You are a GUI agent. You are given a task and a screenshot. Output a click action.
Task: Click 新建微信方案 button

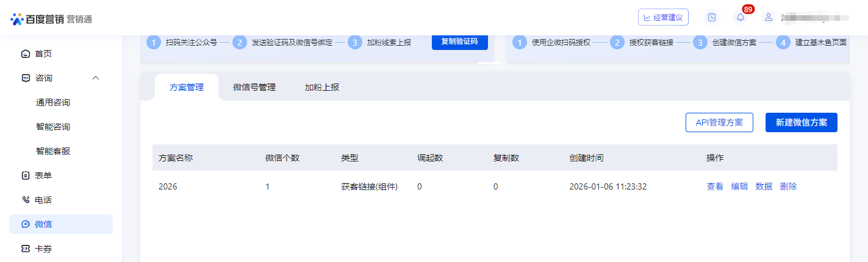tap(801, 122)
